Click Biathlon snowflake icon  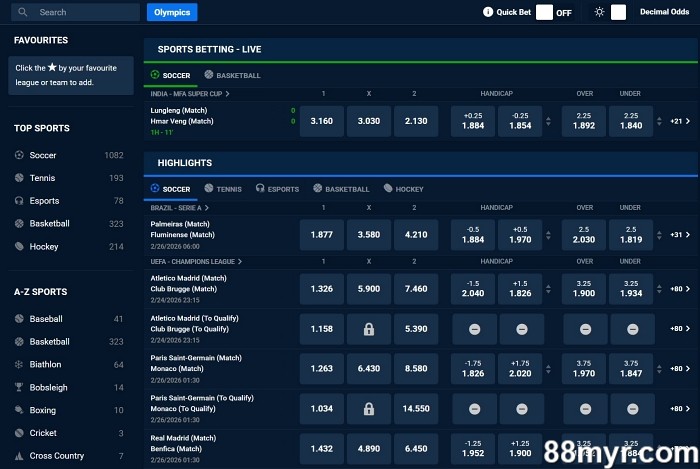pos(19,365)
